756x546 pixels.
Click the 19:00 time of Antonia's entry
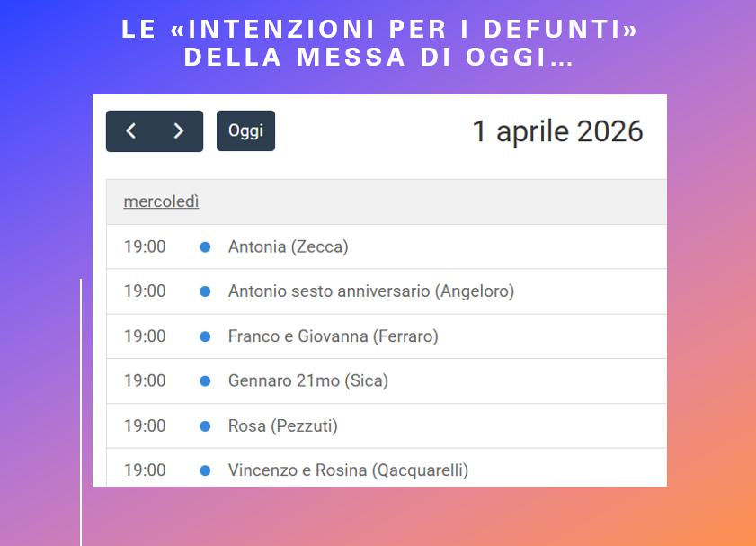[145, 246]
